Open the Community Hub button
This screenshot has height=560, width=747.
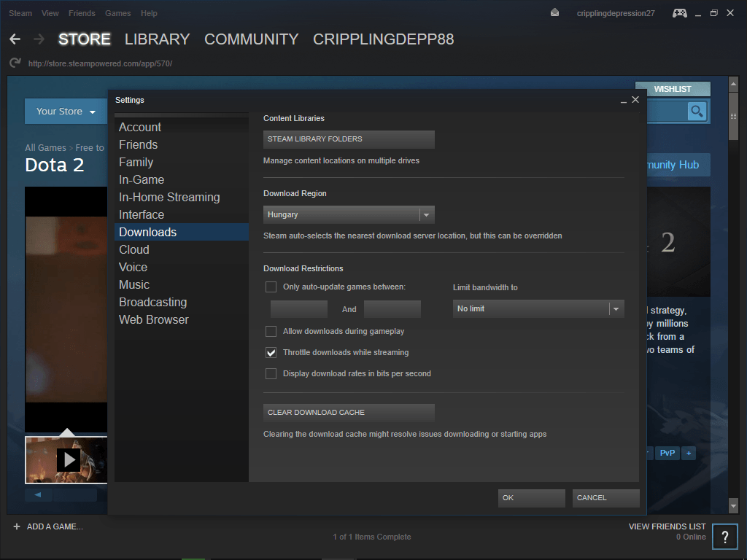pos(678,165)
